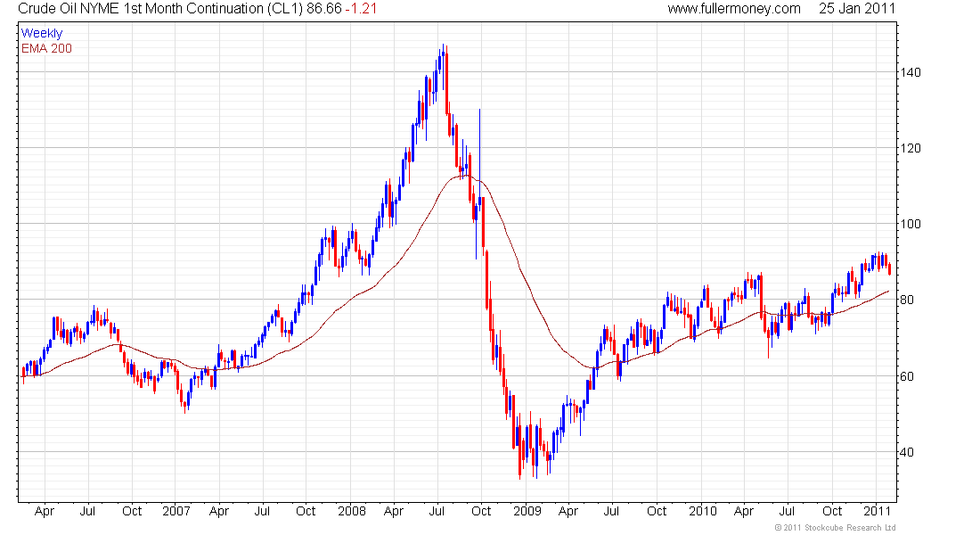
Task: Click the Oct label between 2008 and 2009
Action: tap(481, 511)
